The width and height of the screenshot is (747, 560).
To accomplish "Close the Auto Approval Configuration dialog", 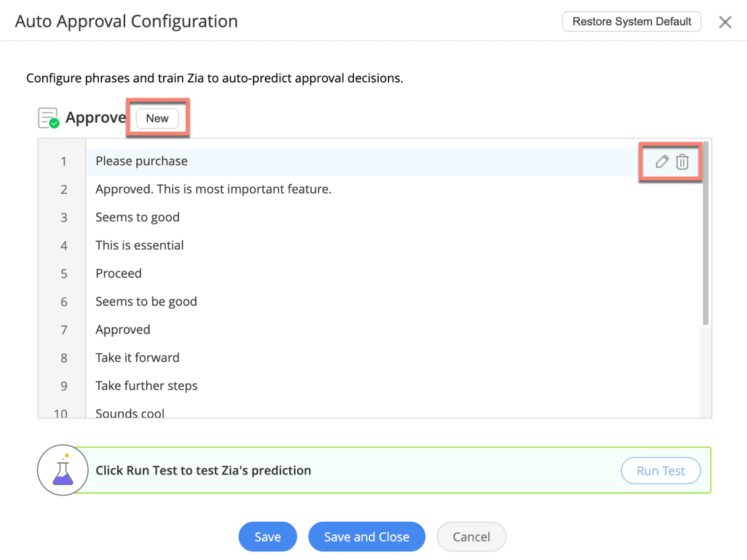I will click(x=725, y=22).
